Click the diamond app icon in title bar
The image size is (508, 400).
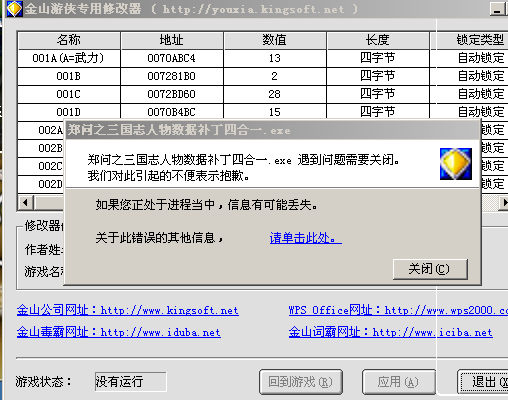click(14, 9)
